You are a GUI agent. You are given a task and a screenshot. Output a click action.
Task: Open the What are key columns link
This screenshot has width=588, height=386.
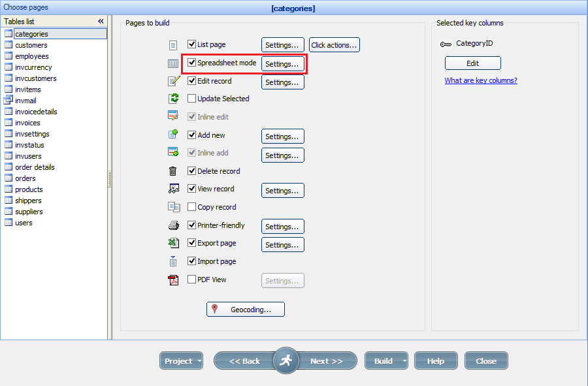point(480,80)
